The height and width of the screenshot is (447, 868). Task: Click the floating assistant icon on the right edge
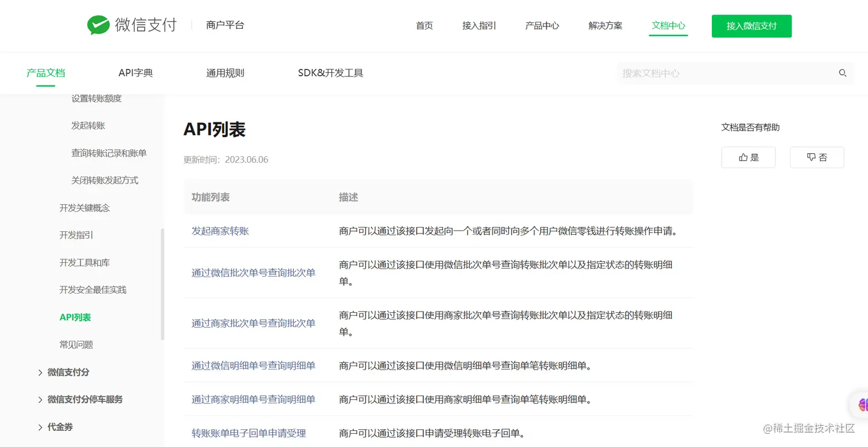coord(861,405)
